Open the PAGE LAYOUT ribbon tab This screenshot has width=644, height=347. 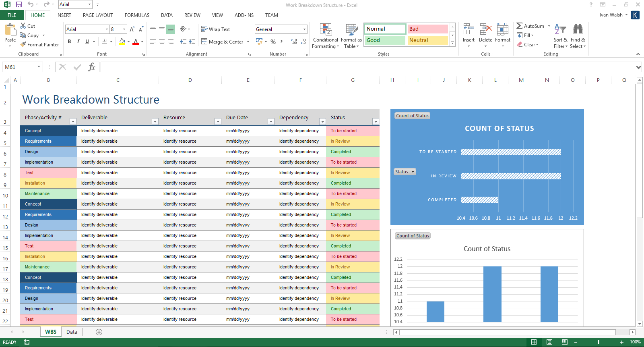tap(98, 15)
